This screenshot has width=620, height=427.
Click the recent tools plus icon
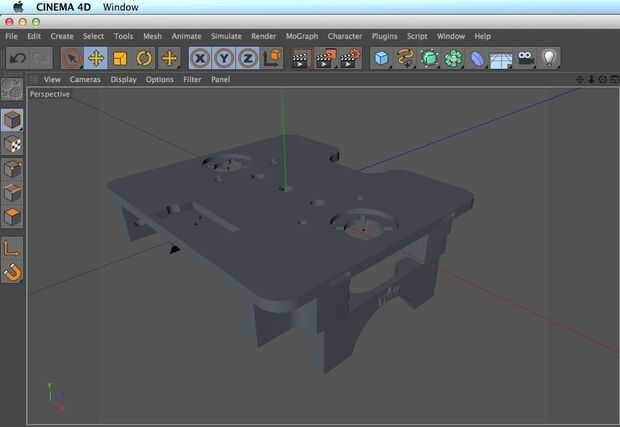coord(169,59)
